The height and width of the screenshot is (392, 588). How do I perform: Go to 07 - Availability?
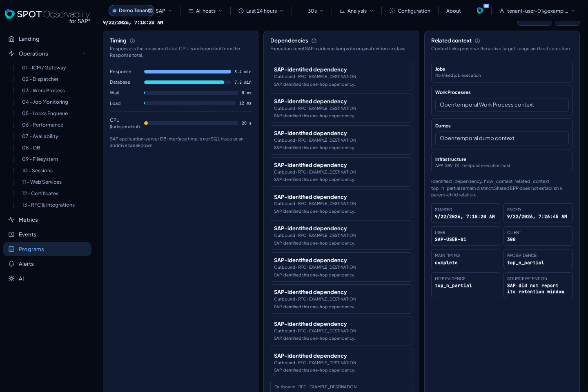pyautogui.click(x=40, y=136)
